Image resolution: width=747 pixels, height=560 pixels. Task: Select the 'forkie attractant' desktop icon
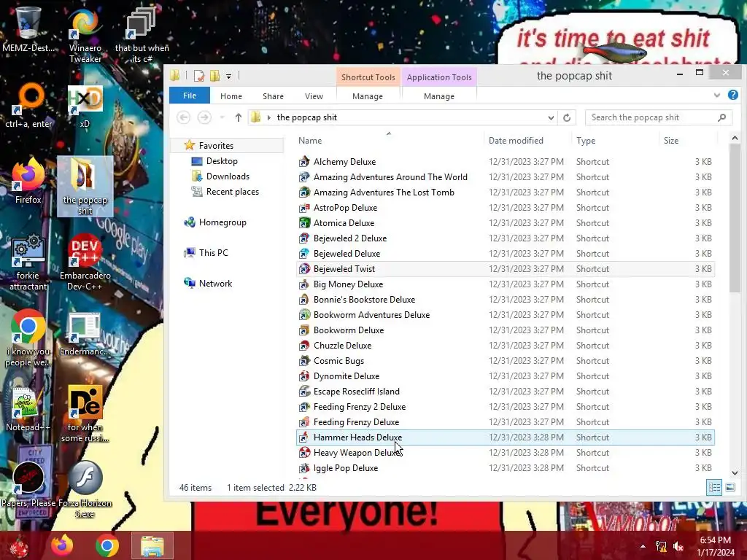[28, 262]
